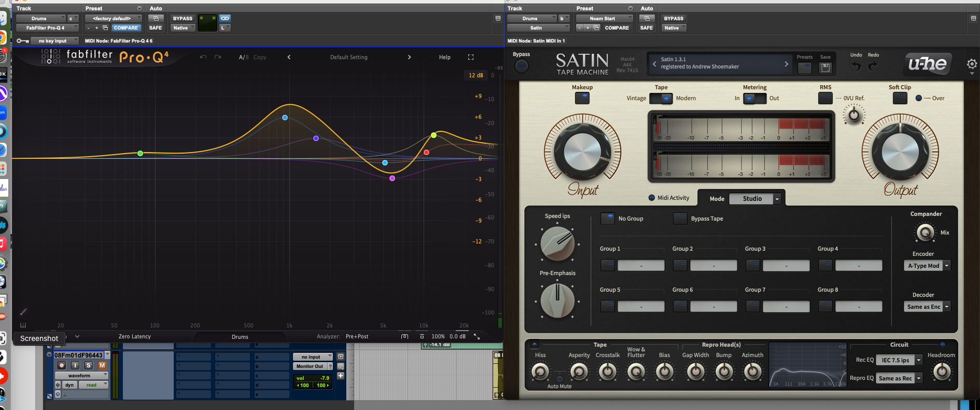Click the channel link icon in Pro-Q header
Image resolution: width=980 pixels, height=410 pixels.
(225, 18)
